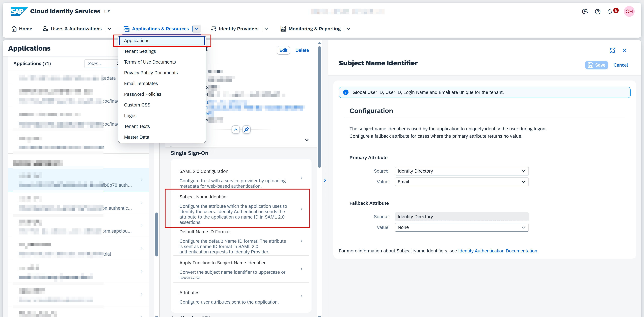Click the Save button
The image size is (644, 317).
[x=596, y=65]
